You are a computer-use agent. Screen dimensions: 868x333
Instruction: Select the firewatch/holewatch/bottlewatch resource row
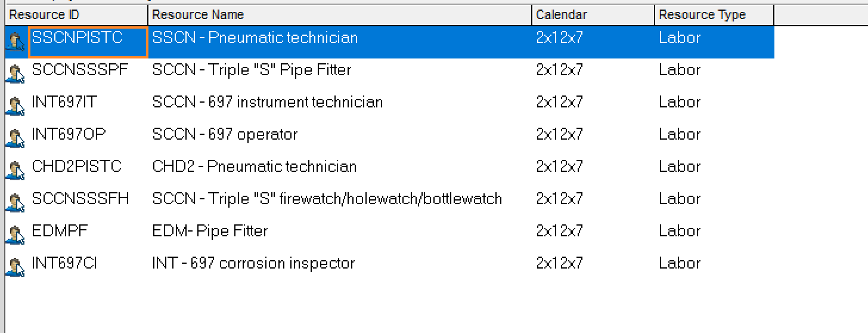(x=389, y=199)
